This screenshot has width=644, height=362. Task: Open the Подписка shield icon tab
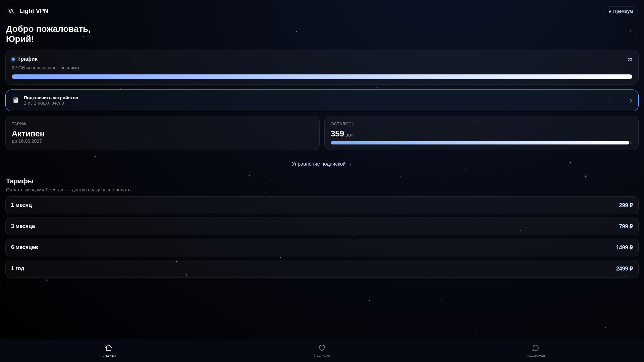pyautogui.click(x=322, y=348)
